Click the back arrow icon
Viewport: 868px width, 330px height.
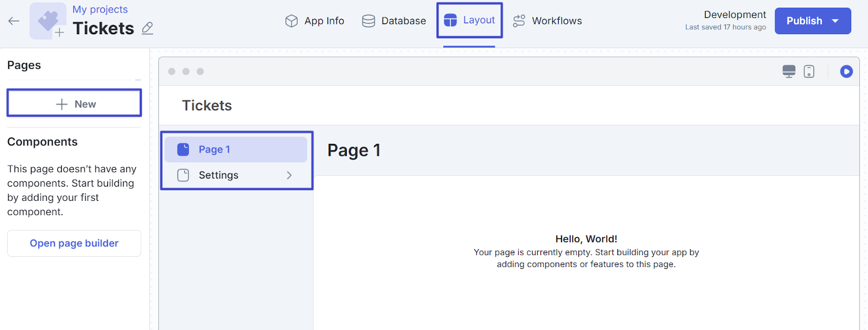14,21
